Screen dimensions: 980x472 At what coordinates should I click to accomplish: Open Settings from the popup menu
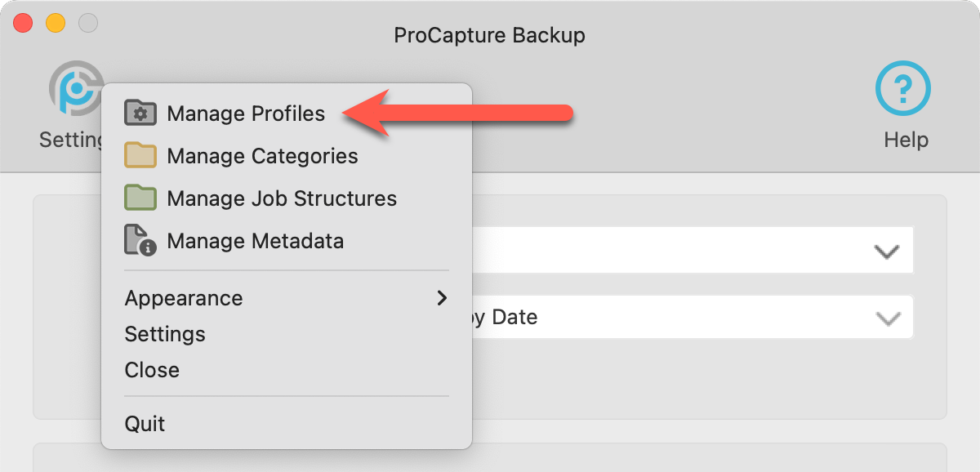[x=165, y=334]
